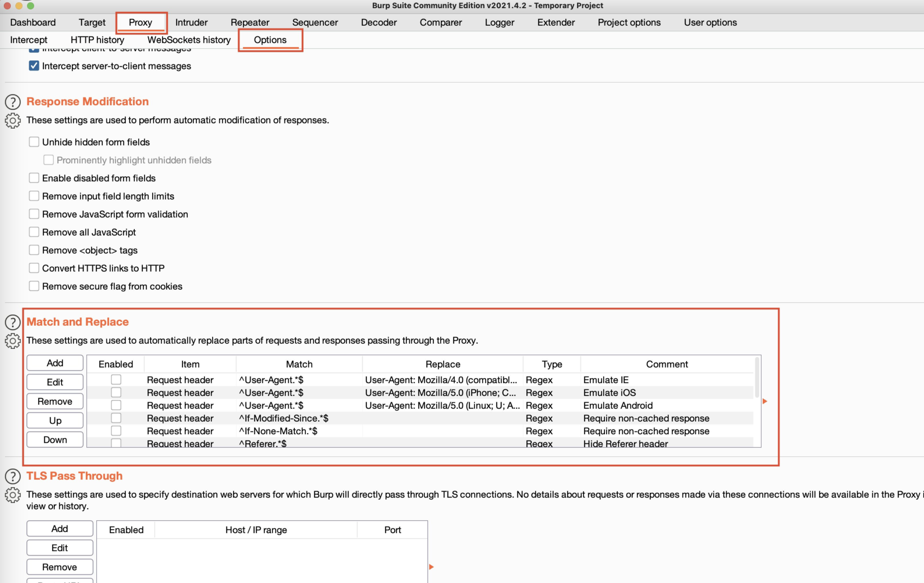The image size is (924, 583).
Task: Click Item column header in rules table
Action: pos(190,364)
